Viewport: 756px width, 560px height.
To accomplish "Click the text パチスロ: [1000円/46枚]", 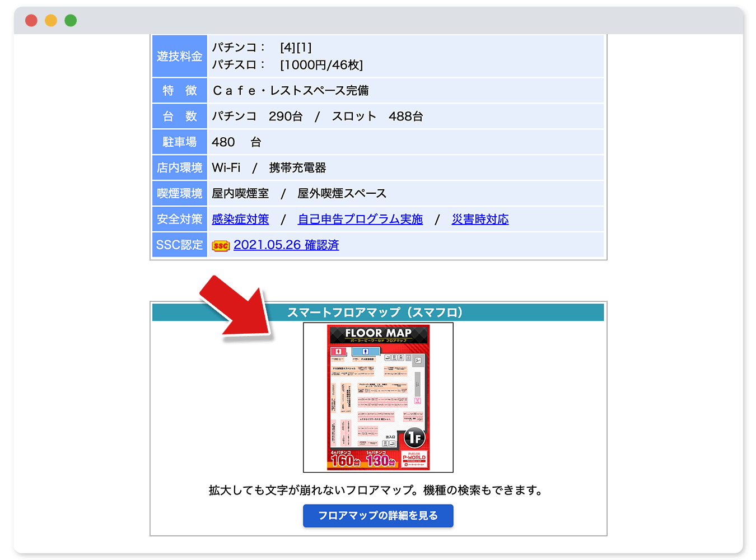I will pos(287,65).
